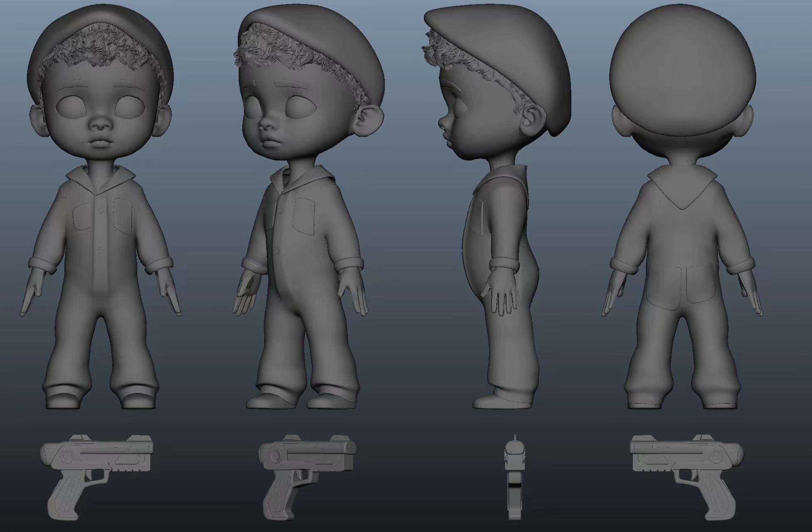Select the front-view character's mouth
This screenshot has height=532, width=812.
(101, 142)
